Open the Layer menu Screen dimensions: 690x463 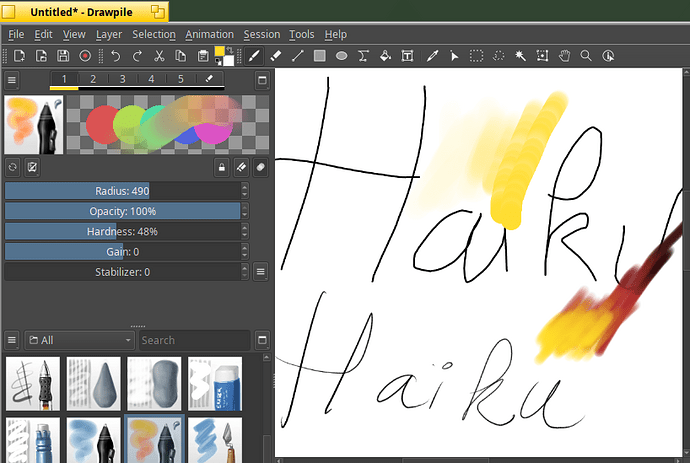coord(109,34)
